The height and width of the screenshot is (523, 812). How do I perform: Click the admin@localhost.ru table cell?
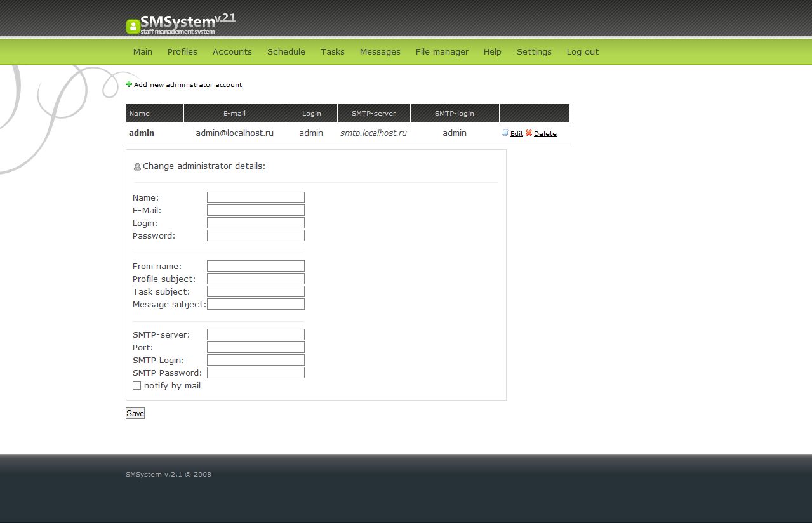coord(235,133)
